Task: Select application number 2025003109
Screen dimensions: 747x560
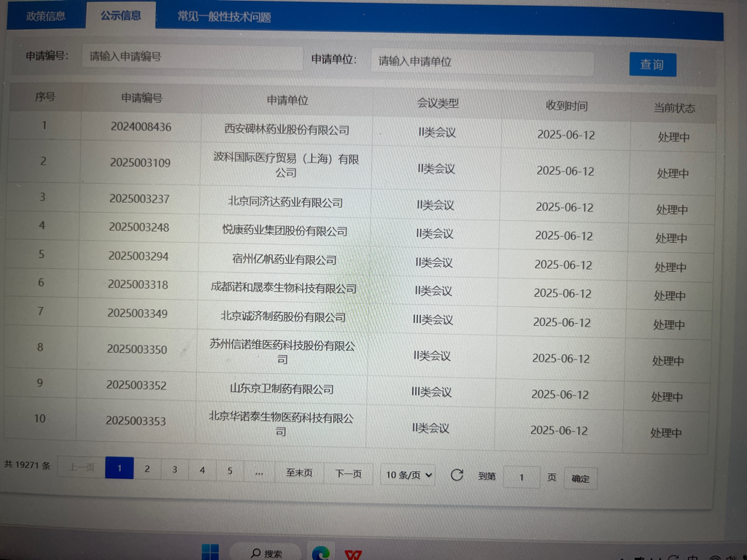Action: pyautogui.click(x=140, y=163)
